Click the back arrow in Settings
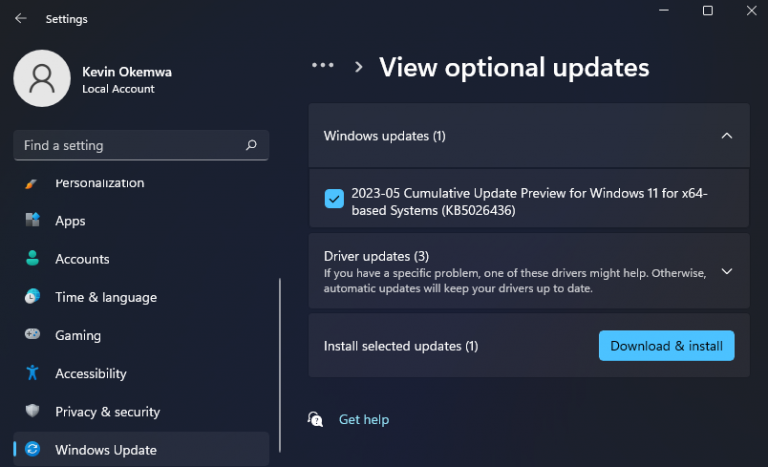768x467 pixels. pyautogui.click(x=21, y=19)
